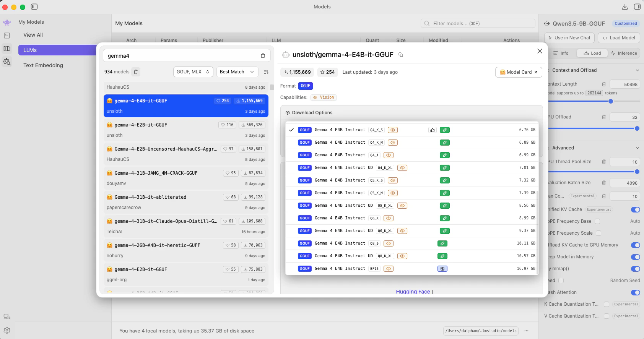Viewport: 644px width, 339px height.
Task: Click the vision eye icon on the Q4_1 row
Action: point(389,155)
